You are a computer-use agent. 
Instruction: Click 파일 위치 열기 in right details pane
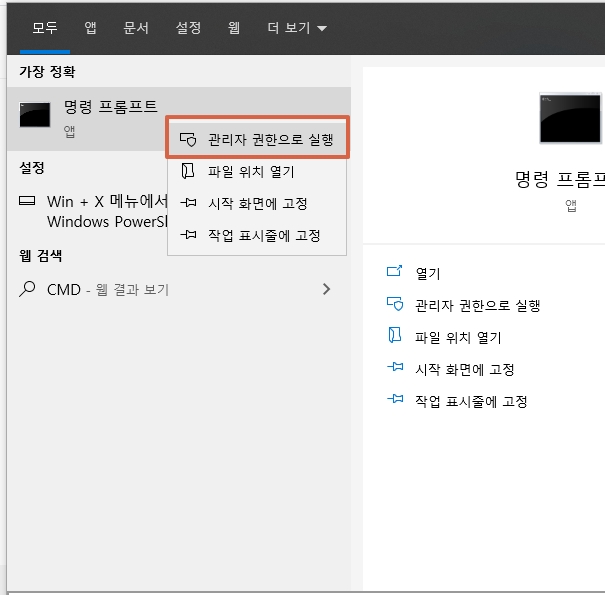458,338
